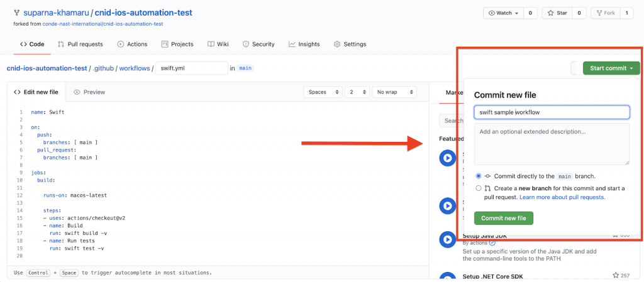Switch to the Preview tab

[x=89, y=92]
